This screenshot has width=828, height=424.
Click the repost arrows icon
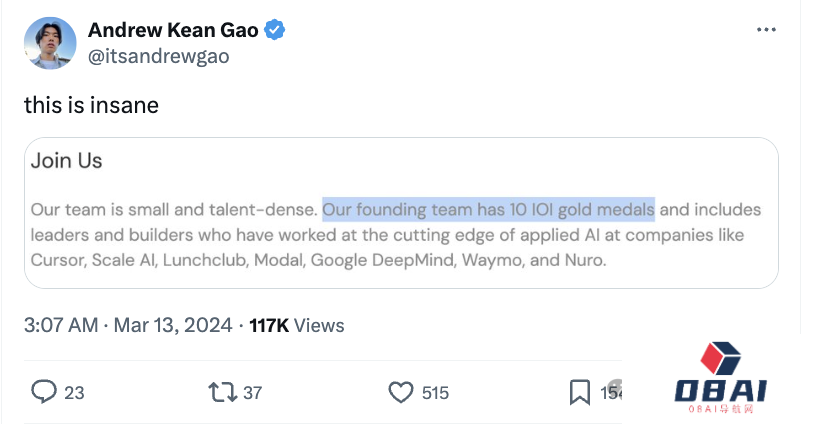(223, 392)
